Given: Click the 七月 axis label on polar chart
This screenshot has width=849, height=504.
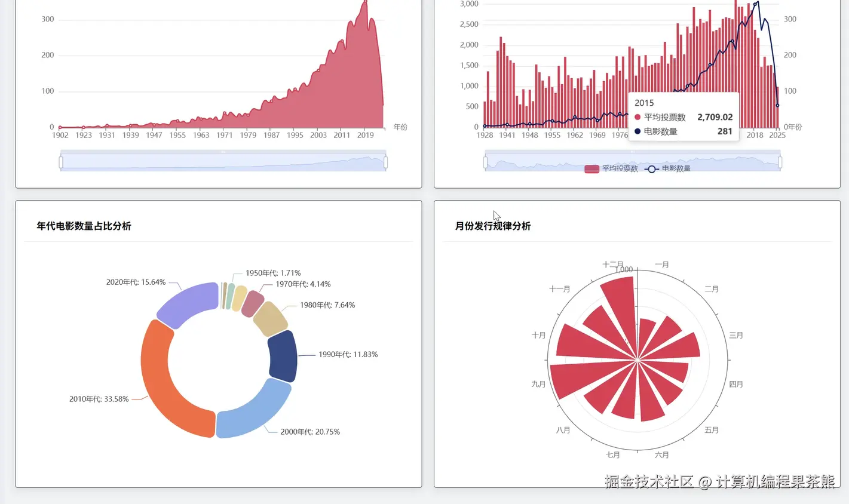Looking at the screenshot, I should pyautogui.click(x=613, y=455).
